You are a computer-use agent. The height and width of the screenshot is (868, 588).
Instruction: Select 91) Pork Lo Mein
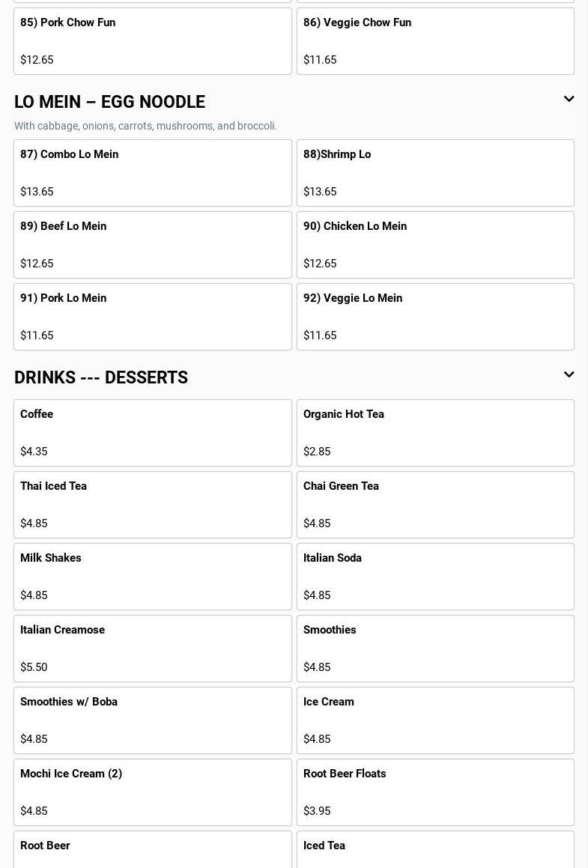pos(152,317)
